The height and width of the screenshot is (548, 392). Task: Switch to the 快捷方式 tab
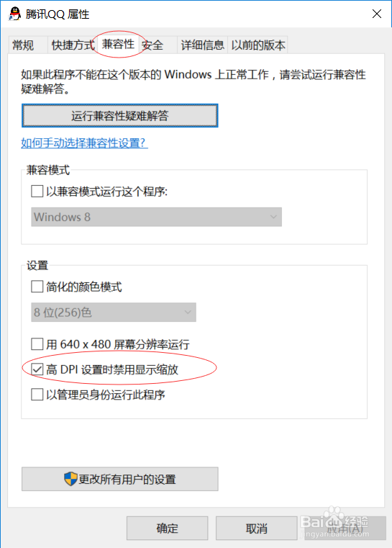pyautogui.click(x=73, y=45)
